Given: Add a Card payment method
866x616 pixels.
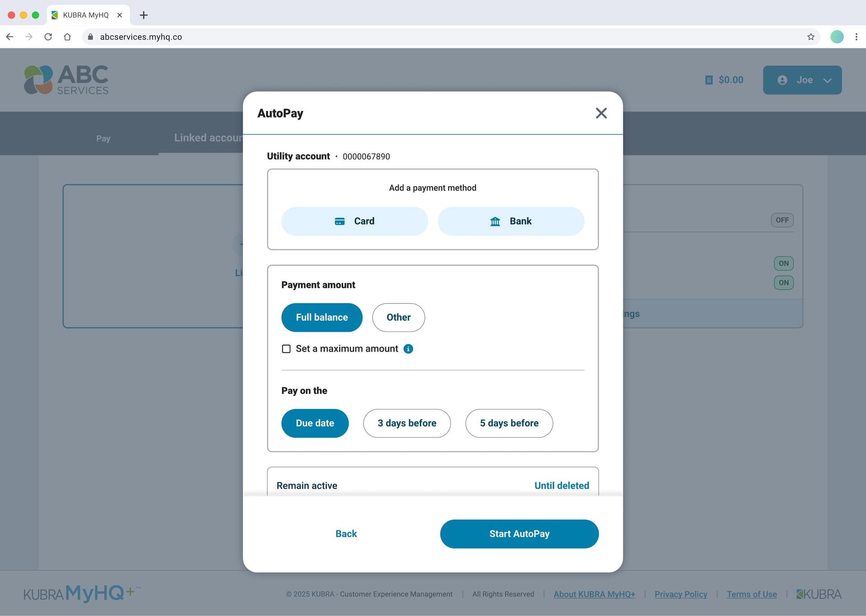Looking at the screenshot, I should point(355,221).
